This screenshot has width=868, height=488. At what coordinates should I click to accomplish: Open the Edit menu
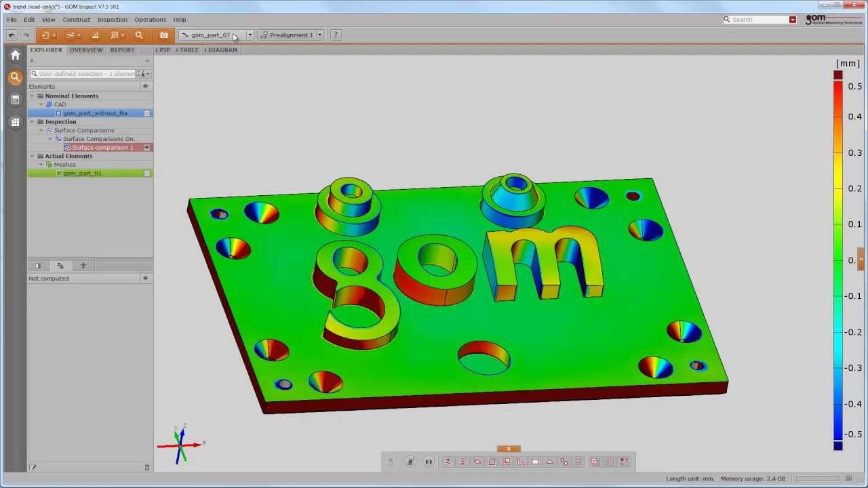[x=29, y=20]
